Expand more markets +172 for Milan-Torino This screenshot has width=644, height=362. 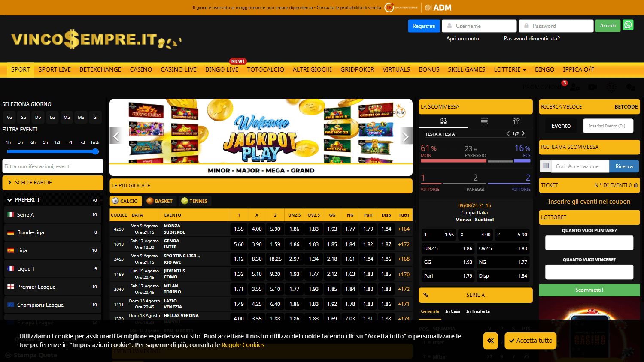(x=404, y=289)
